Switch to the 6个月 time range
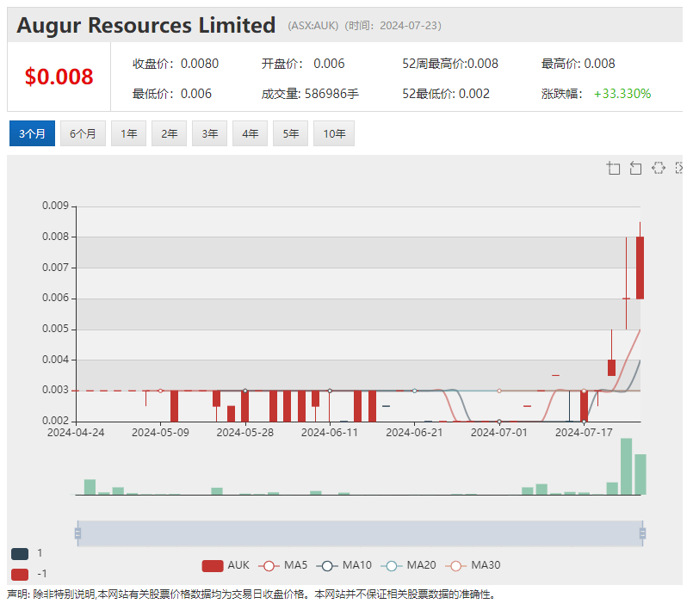The image size is (693, 616). tap(84, 133)
